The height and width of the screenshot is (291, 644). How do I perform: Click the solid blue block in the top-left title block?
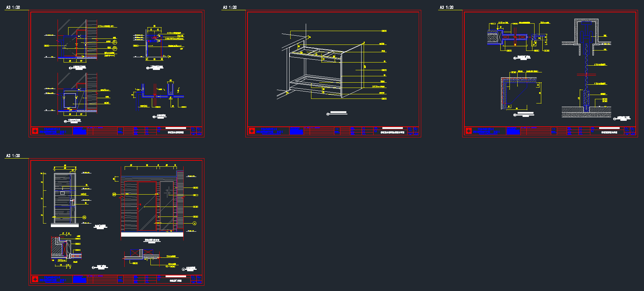(x=80, y=131)
